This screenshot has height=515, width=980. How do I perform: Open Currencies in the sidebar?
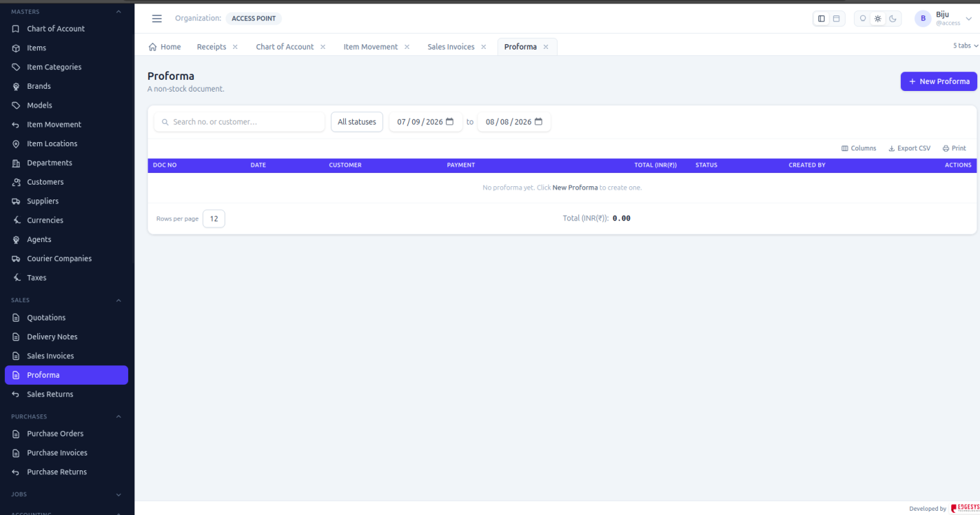point(66,220)
